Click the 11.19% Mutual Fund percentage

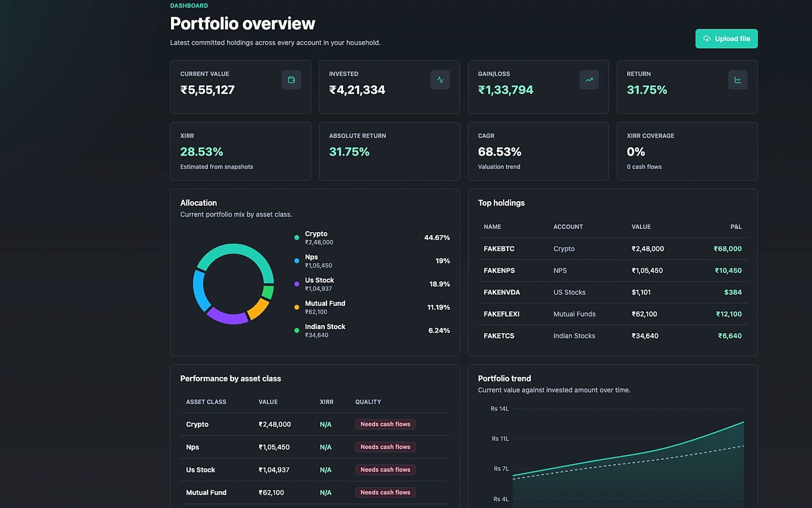tap(438, 307)
